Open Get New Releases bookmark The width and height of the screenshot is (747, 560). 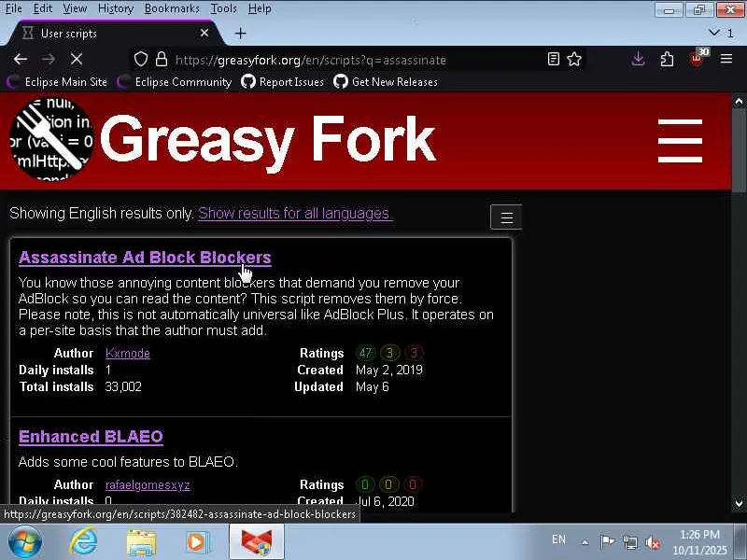(x=386, y=82)
